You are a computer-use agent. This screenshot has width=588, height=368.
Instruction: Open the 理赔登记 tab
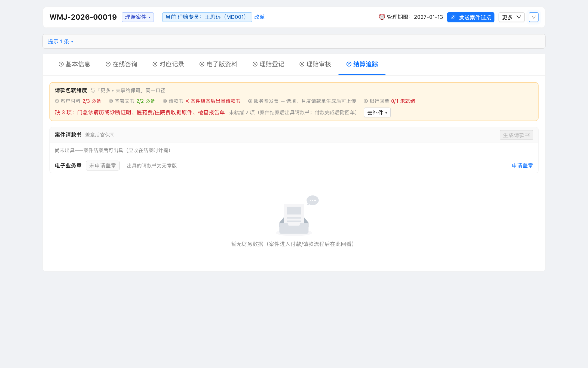pos(268,64)
